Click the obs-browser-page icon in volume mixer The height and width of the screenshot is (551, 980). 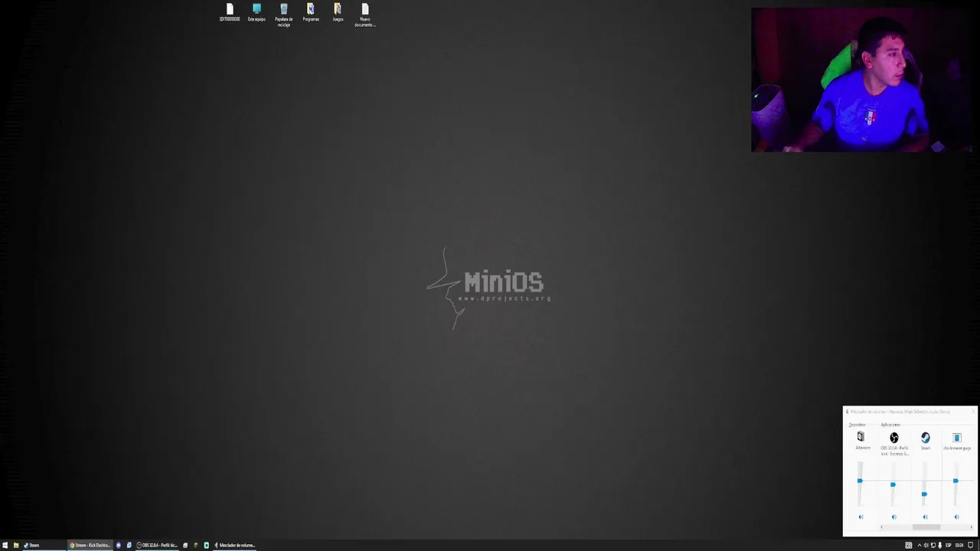(x=957, y=438)
